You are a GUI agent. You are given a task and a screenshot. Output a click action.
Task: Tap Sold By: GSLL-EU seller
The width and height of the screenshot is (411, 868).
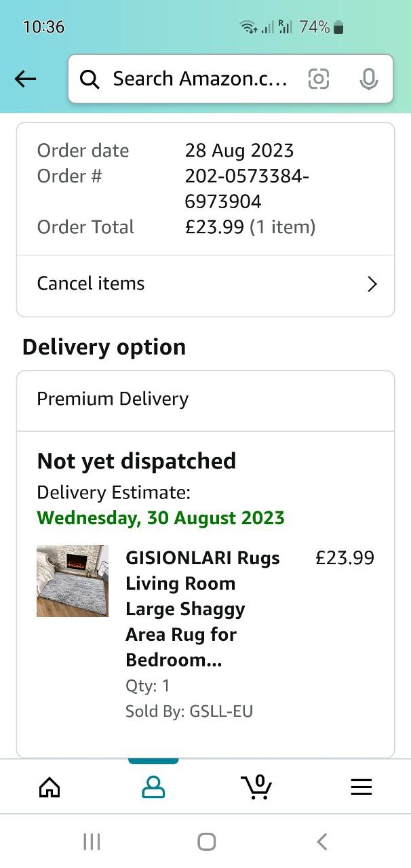(x=189, y=711)
